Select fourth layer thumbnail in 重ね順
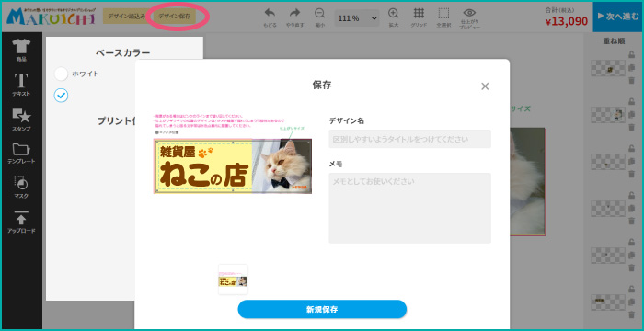The width and height of the screenshot is (644, 331). 608,209
